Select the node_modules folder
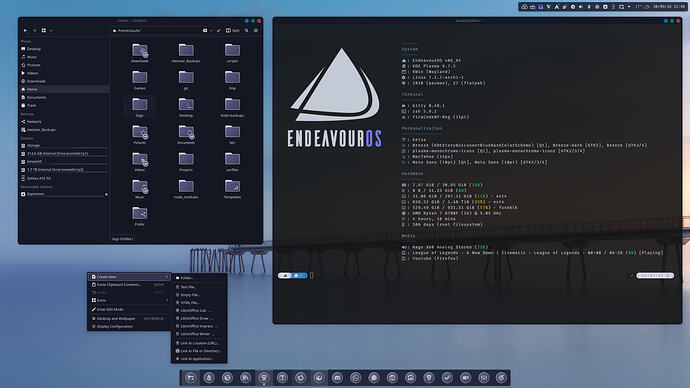The height and width of the screenshot is (388, 690). tap(186, 189)
